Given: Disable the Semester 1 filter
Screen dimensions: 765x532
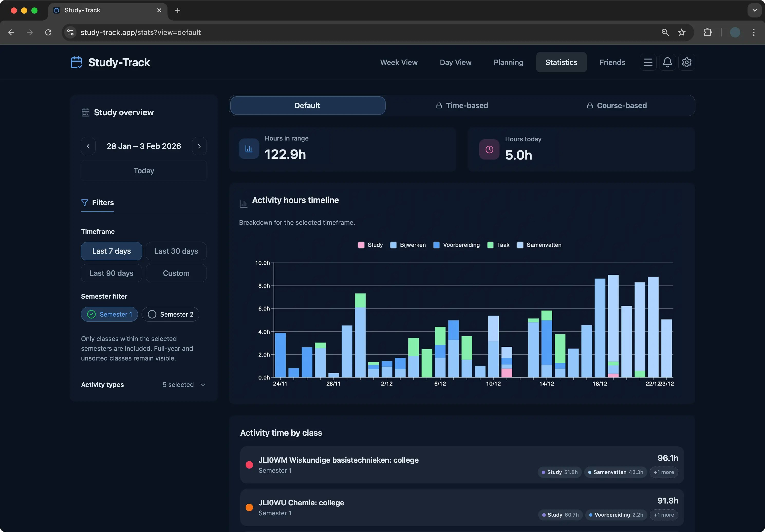Looking at the screenshot, I should (109, 314).
